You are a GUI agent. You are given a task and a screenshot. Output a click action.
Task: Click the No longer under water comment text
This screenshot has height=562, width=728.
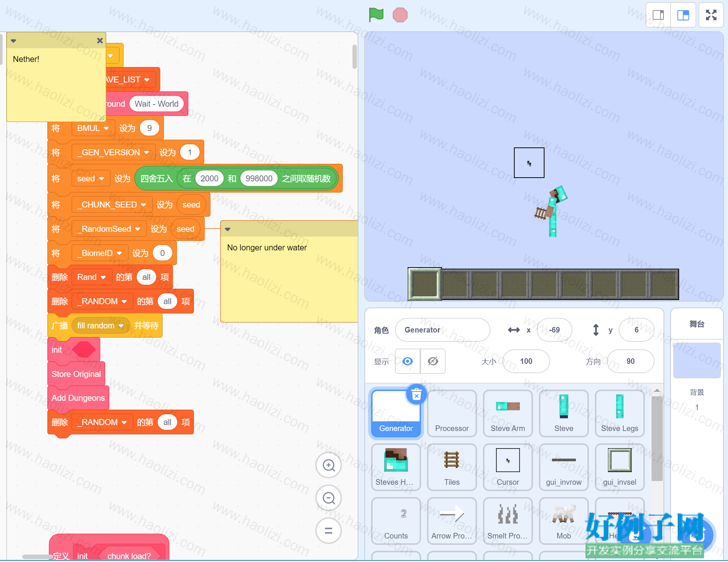coord(267,248)
